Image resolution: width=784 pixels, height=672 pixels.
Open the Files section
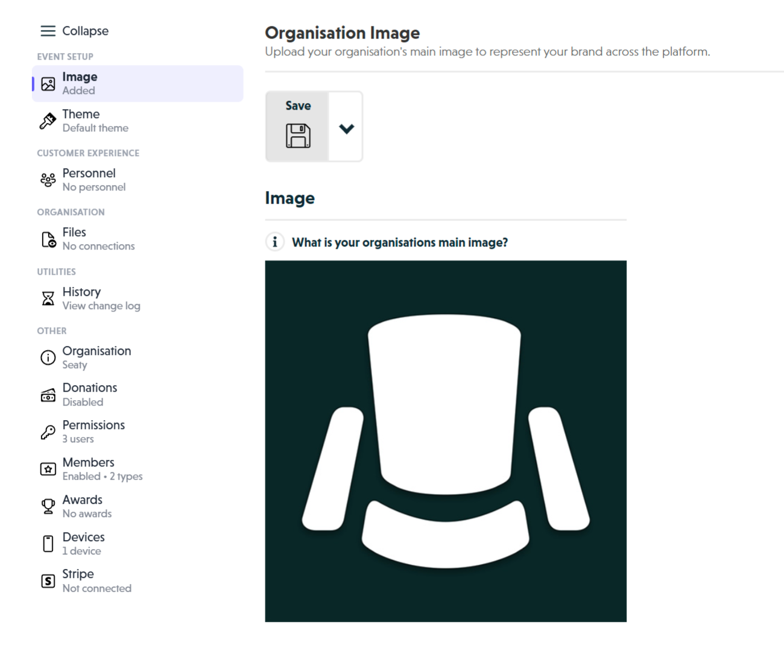(138, 239)
